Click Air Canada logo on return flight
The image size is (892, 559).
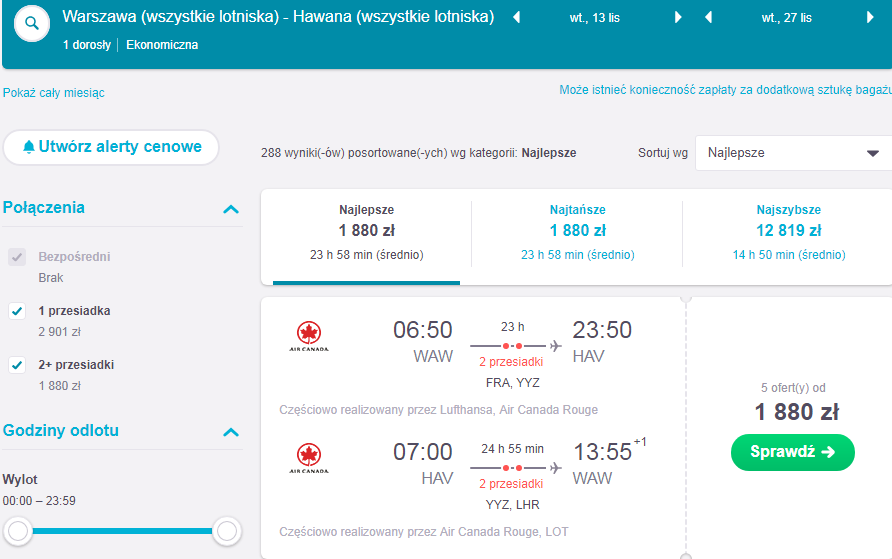tap(309, 458)
